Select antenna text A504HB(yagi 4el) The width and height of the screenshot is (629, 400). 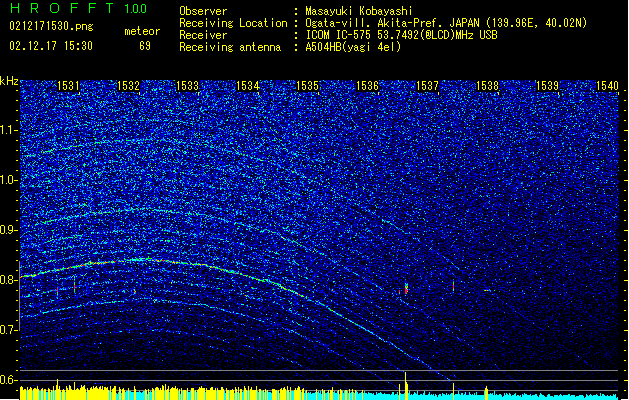(353, 47)
